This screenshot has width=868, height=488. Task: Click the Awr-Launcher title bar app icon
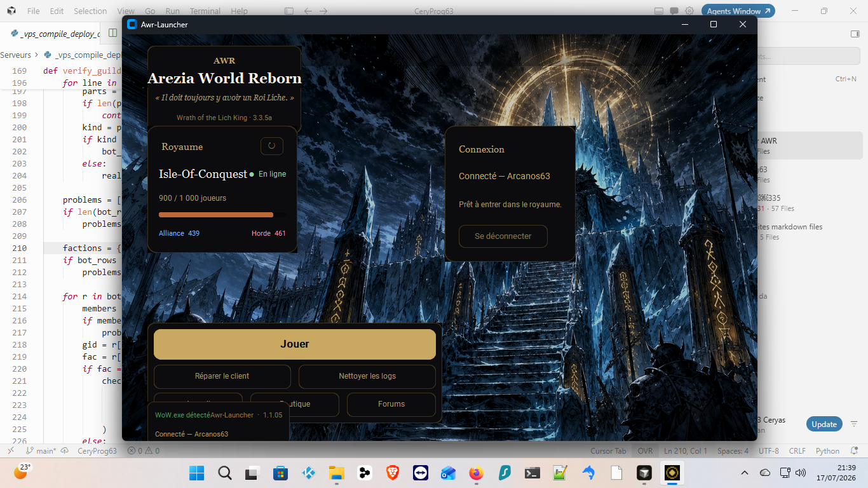pyautogui.click(x=132, y=24)
